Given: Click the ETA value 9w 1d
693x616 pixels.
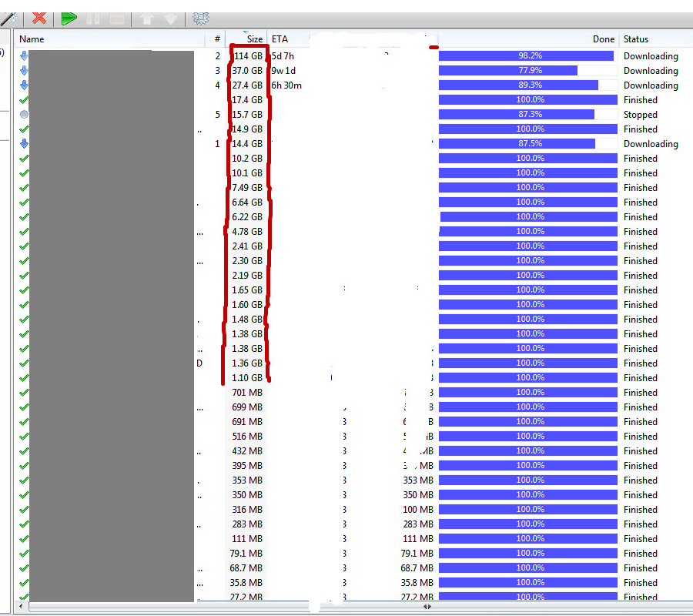Looking at the screenshot, I should [x=283, y=71].
